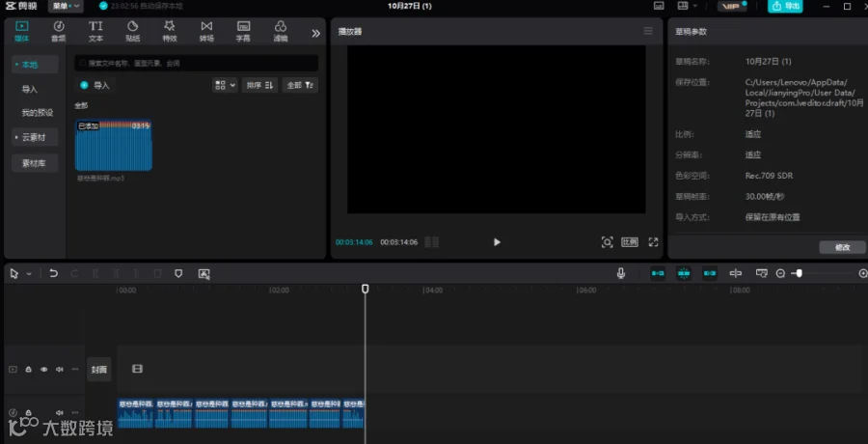Image resolution: width=868 pixels, height=444 pixels.
Task: Click the 比例 ratio button in player
Action: point(630,242)
